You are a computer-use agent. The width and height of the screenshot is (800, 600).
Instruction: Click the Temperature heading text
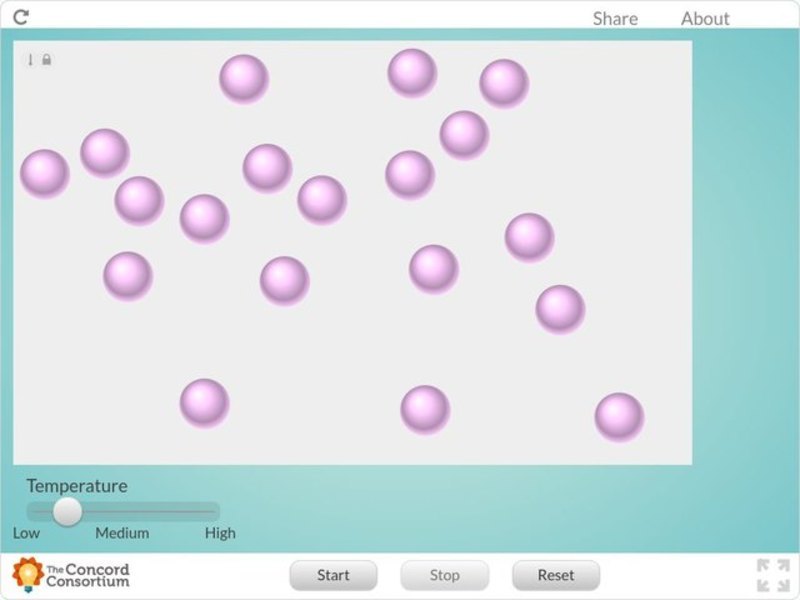[x=79, y=486]
